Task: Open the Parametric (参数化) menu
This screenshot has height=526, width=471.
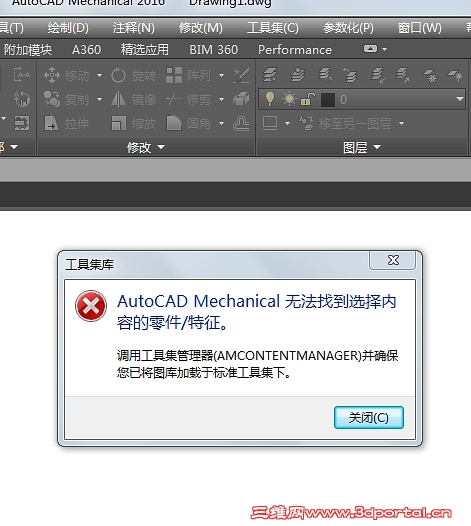Action: [348, 28]
